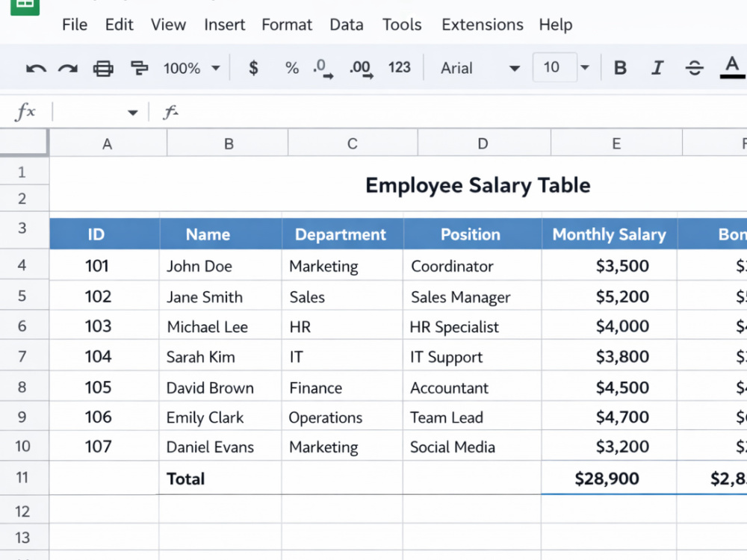This screenshot has height=560, width=747.
Task: Click the ID header cell
Action: coord(105,234)
